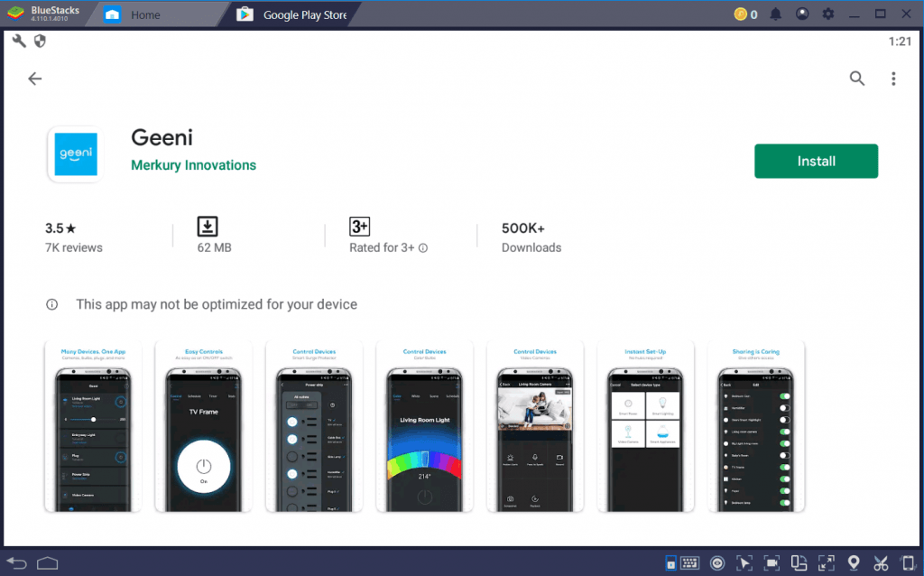Open the Merkury Innovations developer link
Screen dimensions: 924x576
tap(193, 165)
